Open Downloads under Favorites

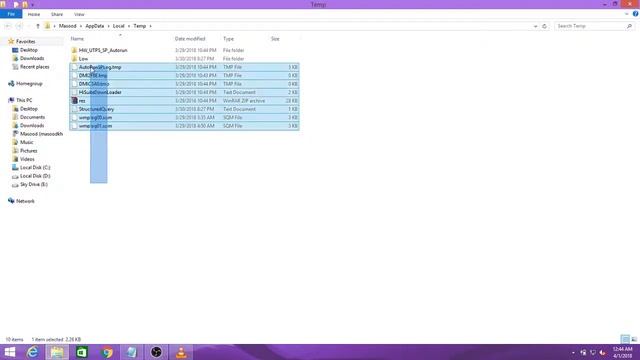[x=32, y=58]
